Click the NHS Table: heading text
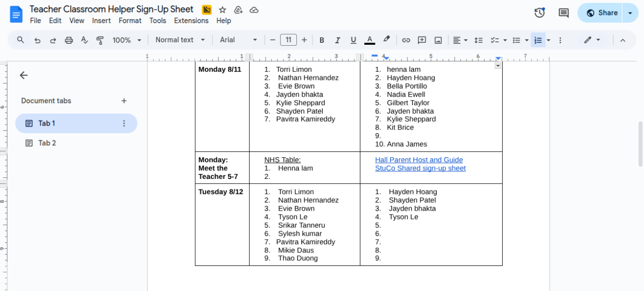 click(282, 160)
